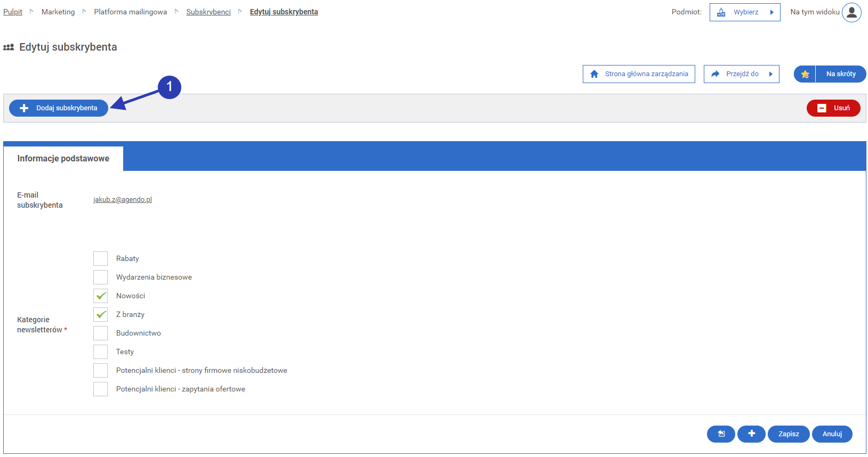
Task: Click the star icon on Na skróty
Action: click(805, 74)
